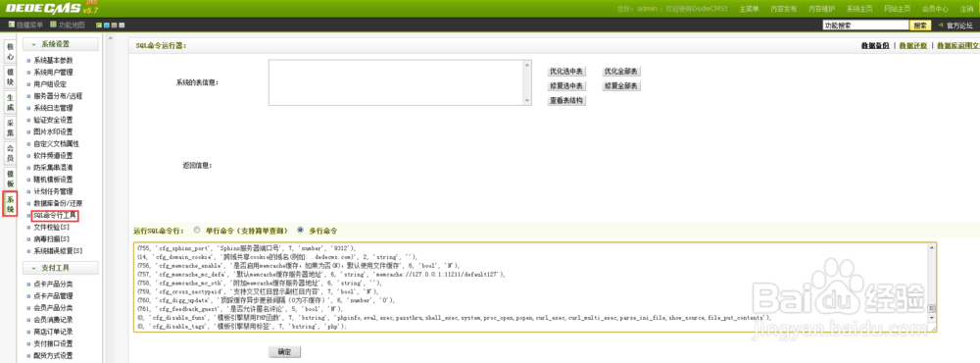Viewport: 980px width, 363px height.
Task: Click the 优化选中表 button
Action: (x=566, y=72)
